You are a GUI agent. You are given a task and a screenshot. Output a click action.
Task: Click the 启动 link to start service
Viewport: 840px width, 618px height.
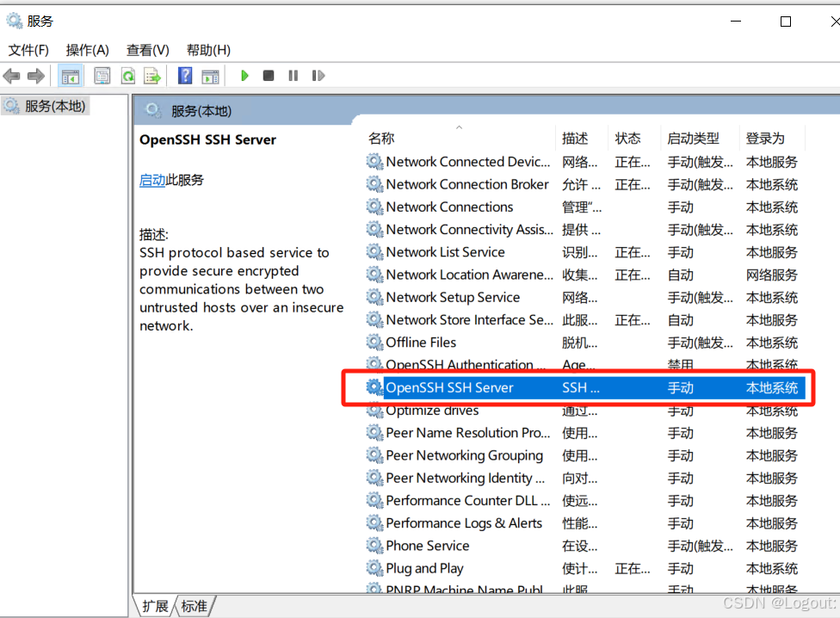152,180
